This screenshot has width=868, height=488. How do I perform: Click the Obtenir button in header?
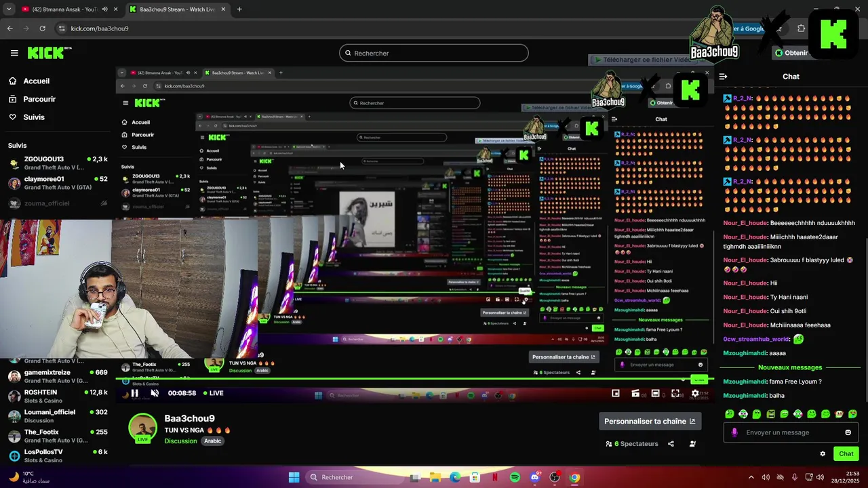coord(792,53)
